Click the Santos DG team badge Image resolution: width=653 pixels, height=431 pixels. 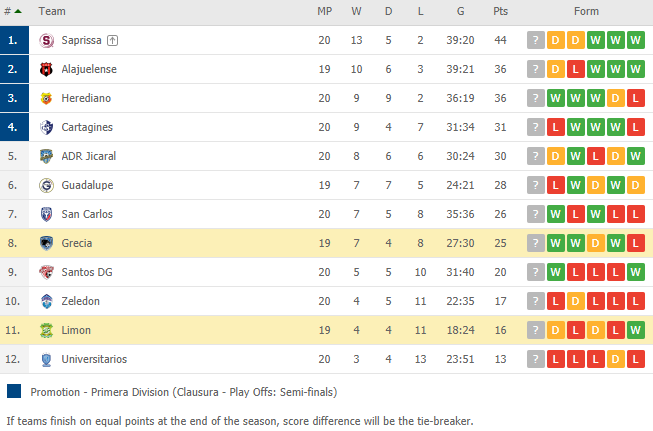coord(46,272)
